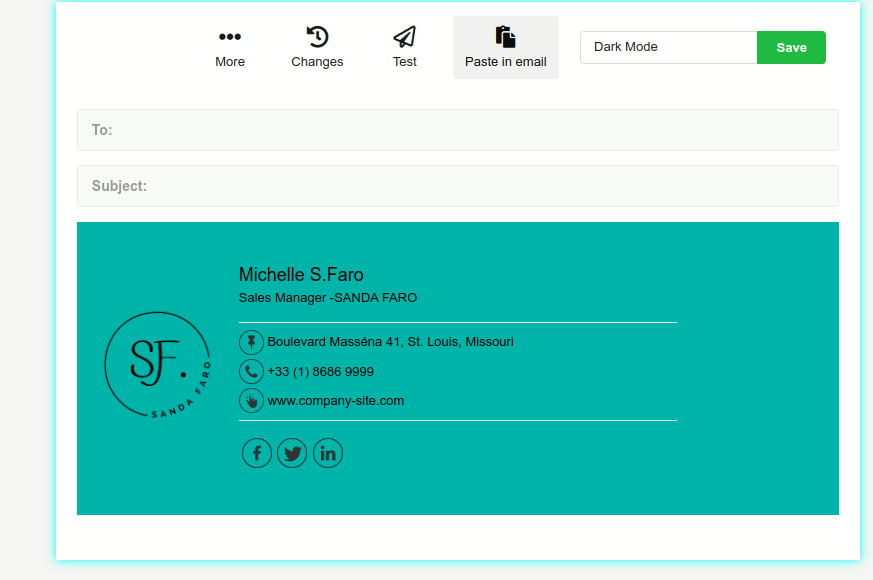
Task: Follow the www.company-site.com link
Action: 335,400
